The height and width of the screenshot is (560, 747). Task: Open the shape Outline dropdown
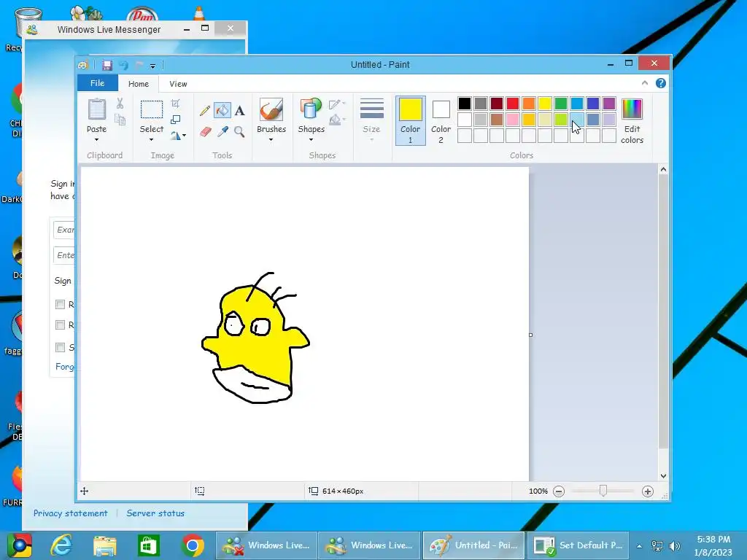(337, 104)
